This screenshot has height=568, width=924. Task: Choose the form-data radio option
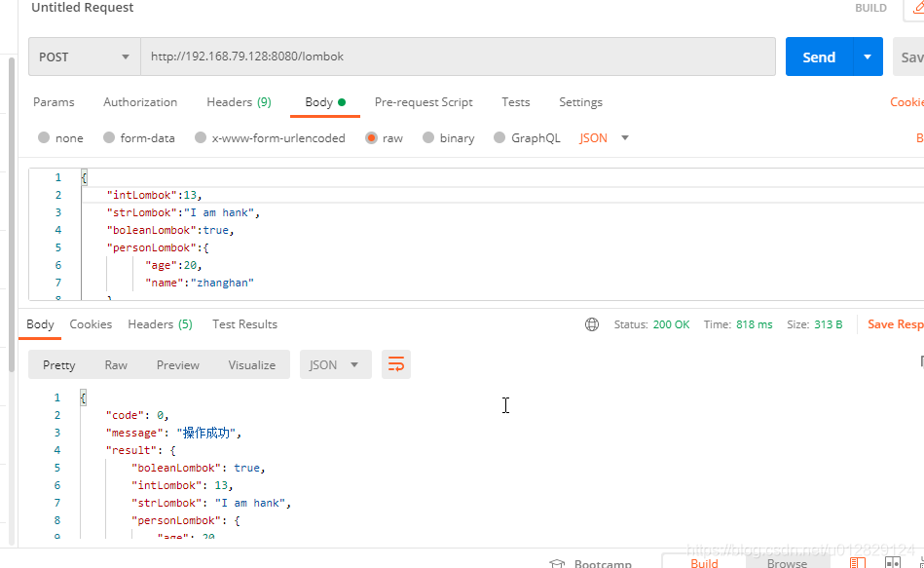coord(108,137)
